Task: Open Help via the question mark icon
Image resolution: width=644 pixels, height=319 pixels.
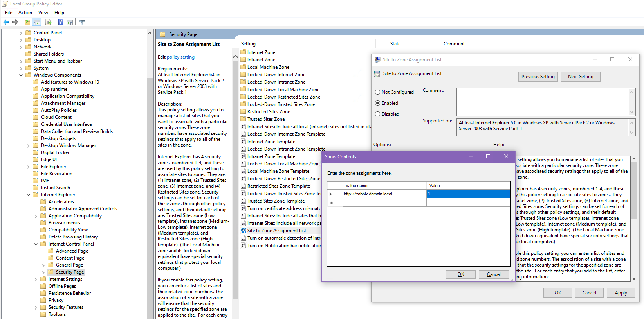Action: point(60,22)
